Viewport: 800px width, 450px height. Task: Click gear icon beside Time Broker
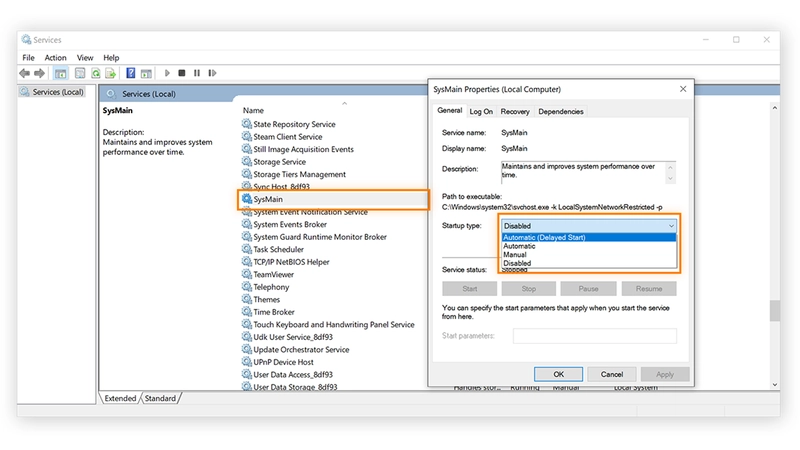[247, 312]
